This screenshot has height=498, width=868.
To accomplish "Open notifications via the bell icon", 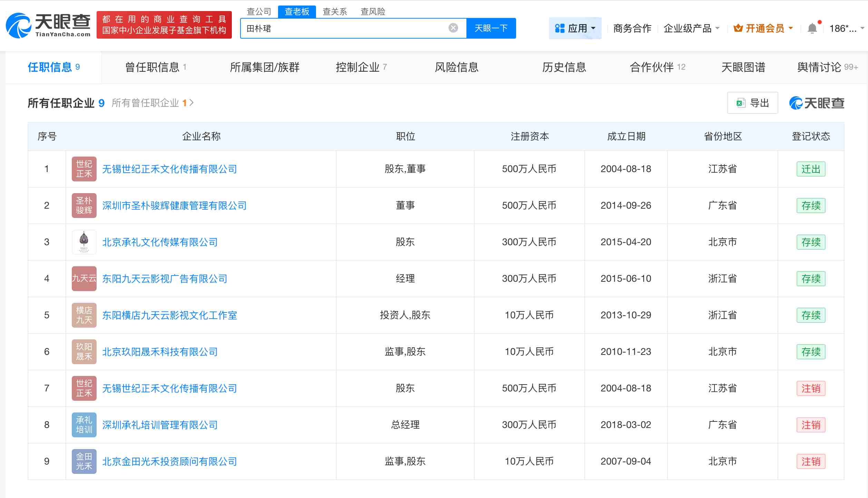I will (x=813, y=28).
